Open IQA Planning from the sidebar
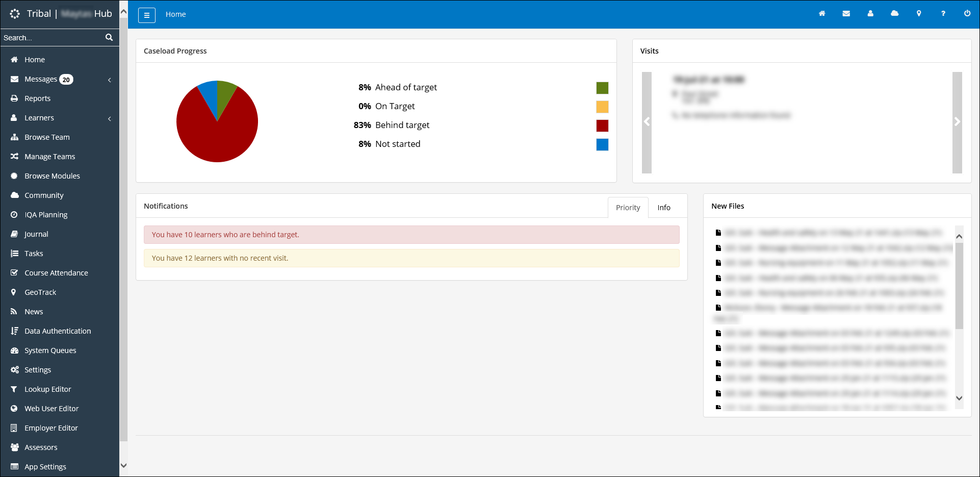The image size is (980, 477). [46, 214]
